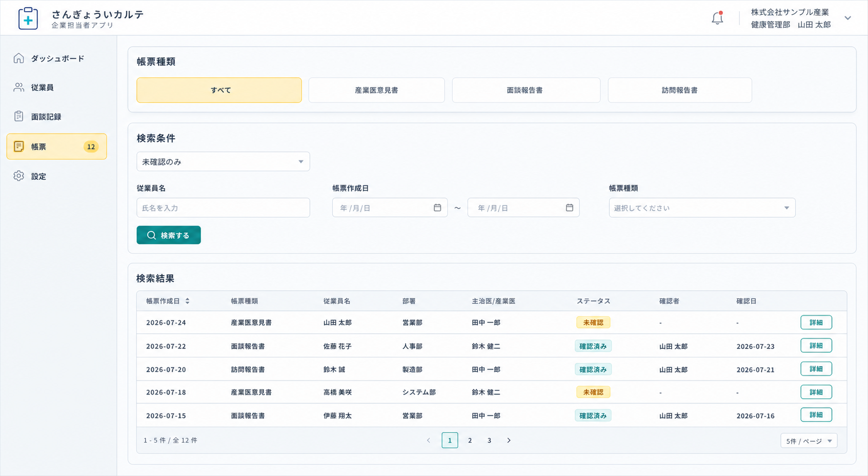The height and width of the screenshot is (476, 868).
Task: Open the end date calendar icon
Action: point(569,208)
